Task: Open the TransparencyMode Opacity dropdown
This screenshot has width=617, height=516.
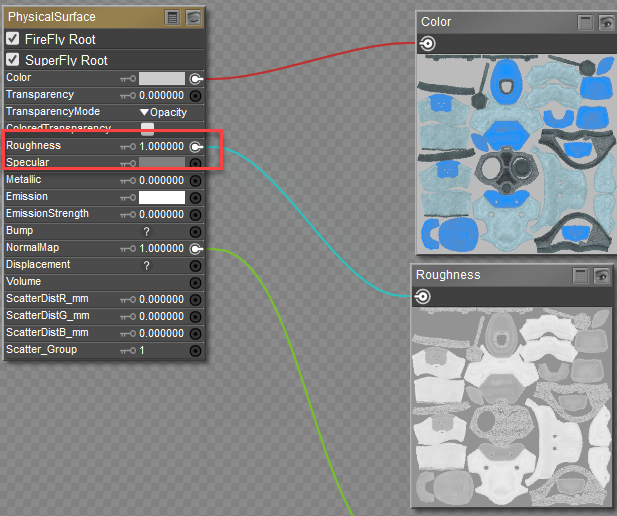Action: click(163, 112)
